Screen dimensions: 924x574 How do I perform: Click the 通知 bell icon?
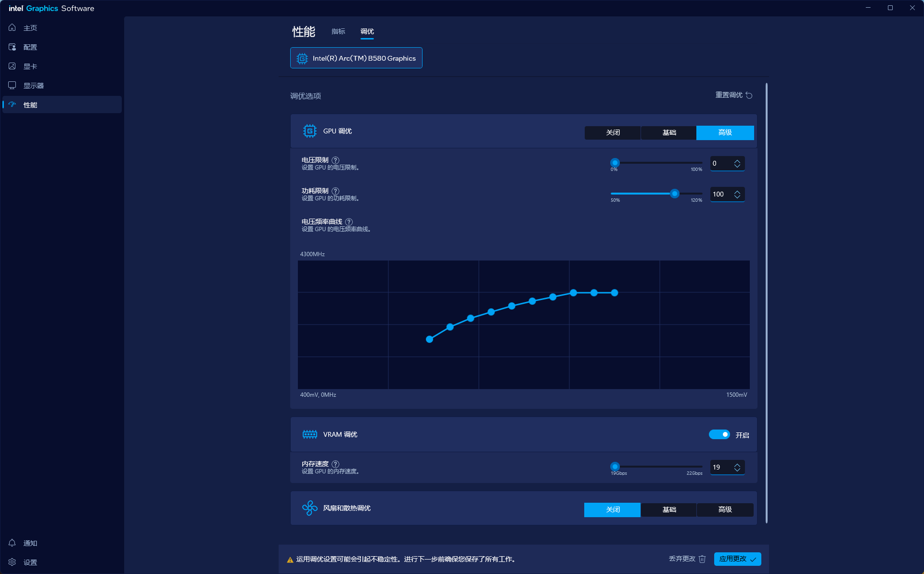pyautogui.click(x=13, y=543)
